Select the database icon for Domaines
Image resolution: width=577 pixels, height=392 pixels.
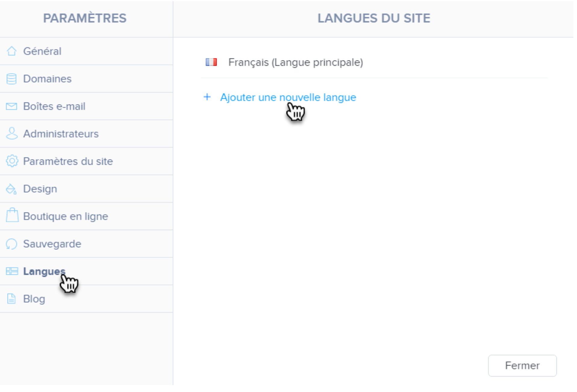11,79
